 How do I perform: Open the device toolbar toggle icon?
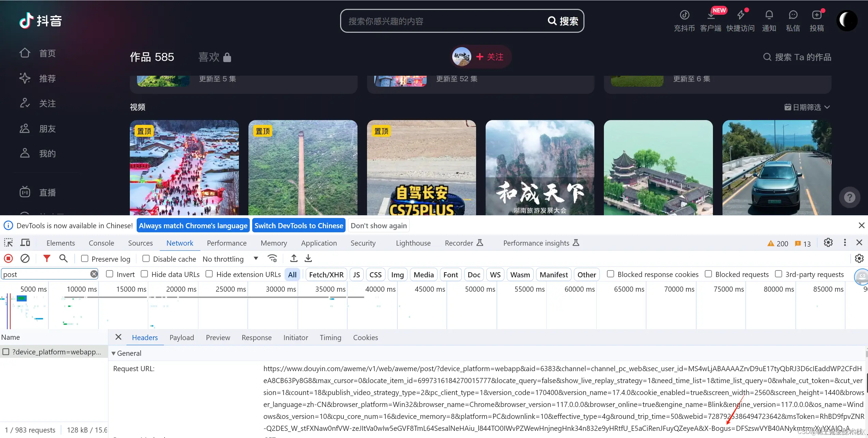(x=25, y=243)
